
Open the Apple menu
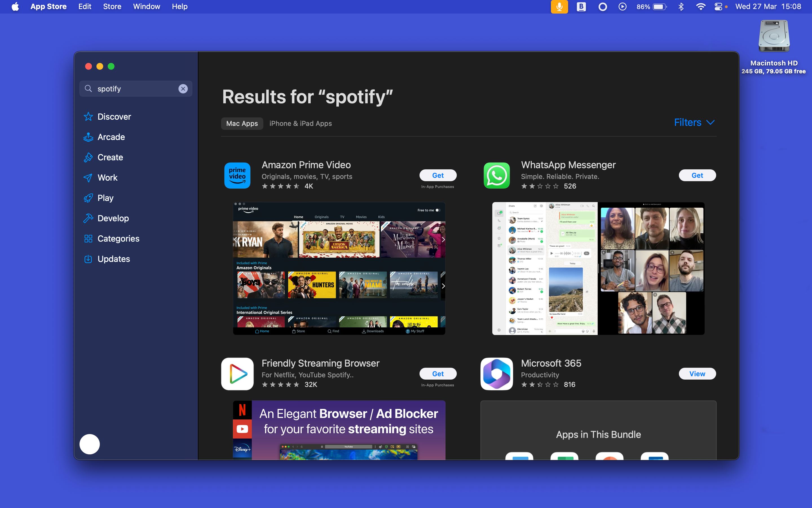(x=15, y=6)
